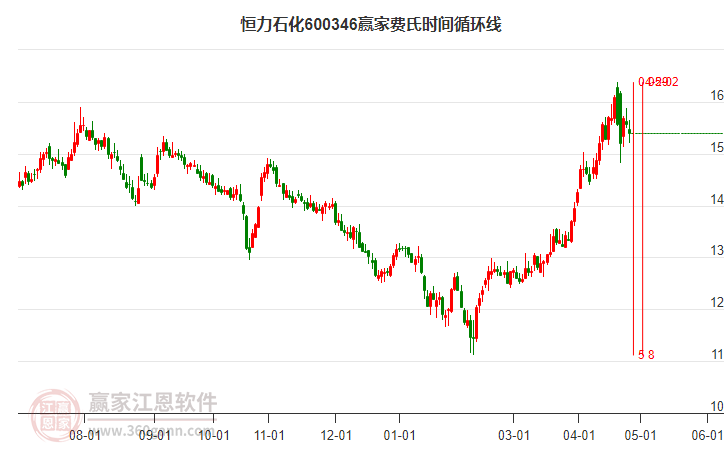Image resolution: width=726 pixels, height=450 pixels.
Task: Select the 11-01 date axis tick
Action: 270,435
